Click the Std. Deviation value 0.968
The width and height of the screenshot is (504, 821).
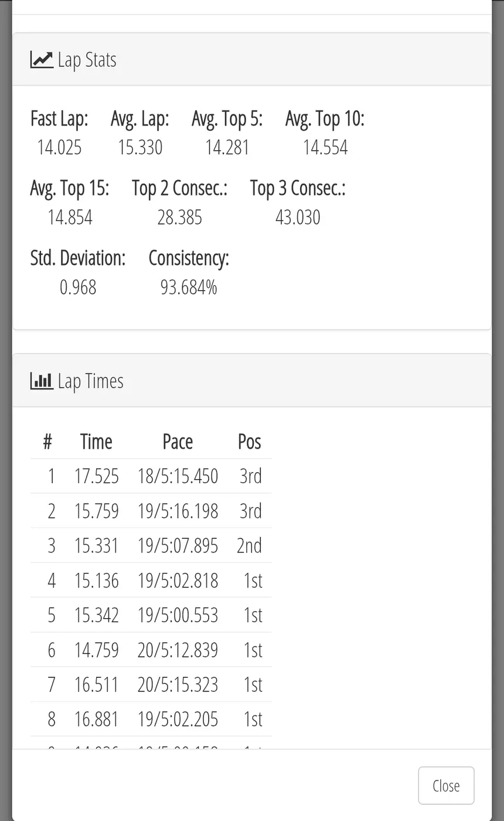click(78, 287)
